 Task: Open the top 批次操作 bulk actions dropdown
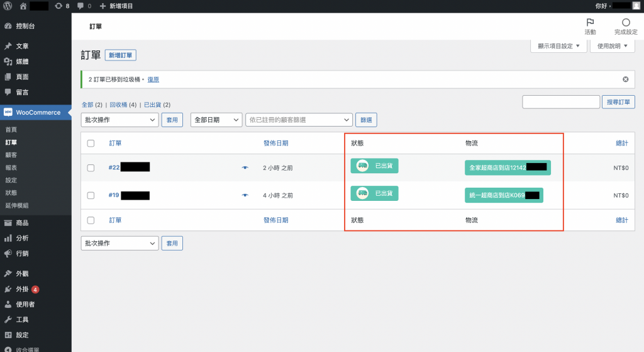(119, 120)
